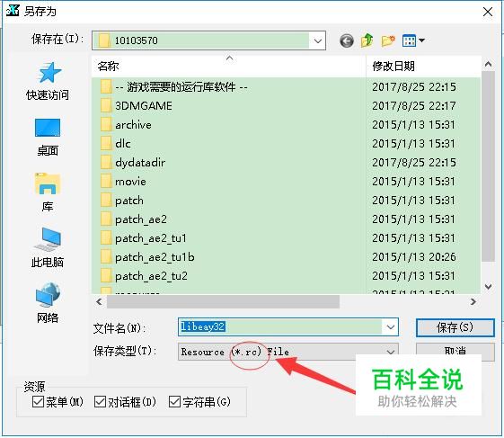This screenshot has width=504, height=438.
Task: Select 网络 in the sidebar
Action: click(48, 303)
